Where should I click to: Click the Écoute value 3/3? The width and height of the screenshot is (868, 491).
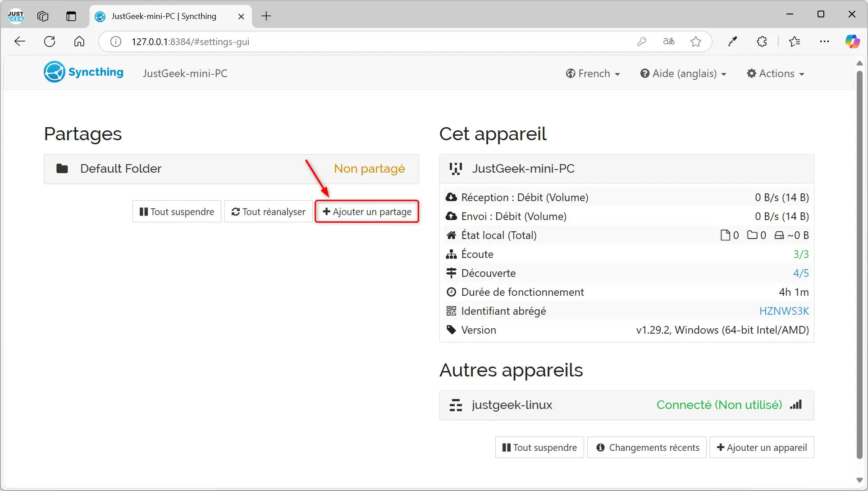coord(801,254)
